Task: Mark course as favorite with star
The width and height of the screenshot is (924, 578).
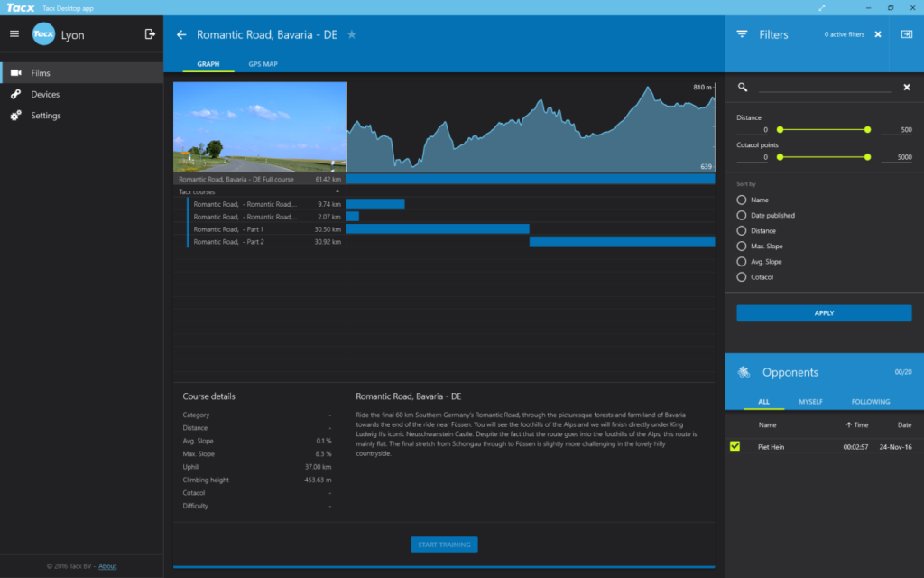Action: point(352,34)
